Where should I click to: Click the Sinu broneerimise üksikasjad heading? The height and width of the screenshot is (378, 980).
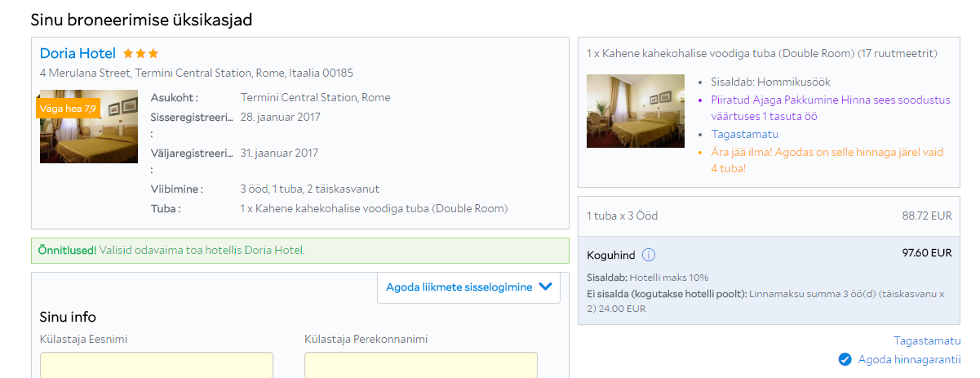coord(141,20)
